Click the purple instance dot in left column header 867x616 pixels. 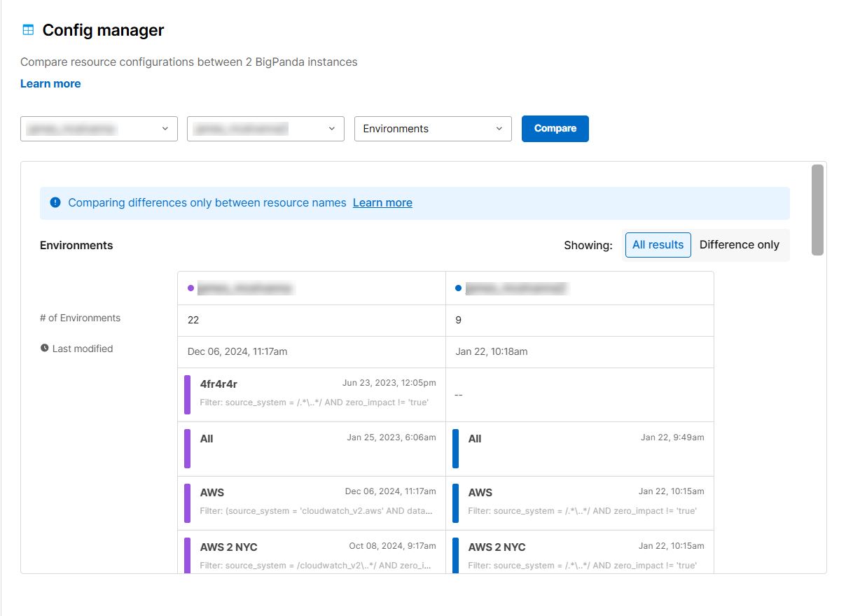191,288
